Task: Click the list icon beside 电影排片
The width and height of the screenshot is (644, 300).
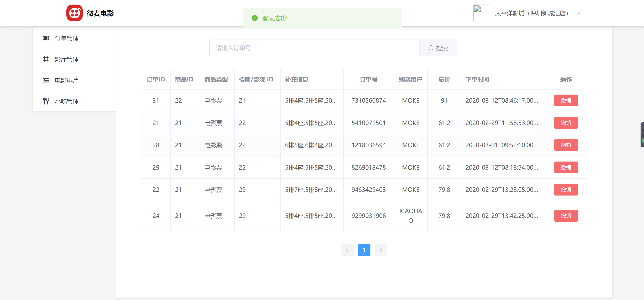Action: [46, 80]
